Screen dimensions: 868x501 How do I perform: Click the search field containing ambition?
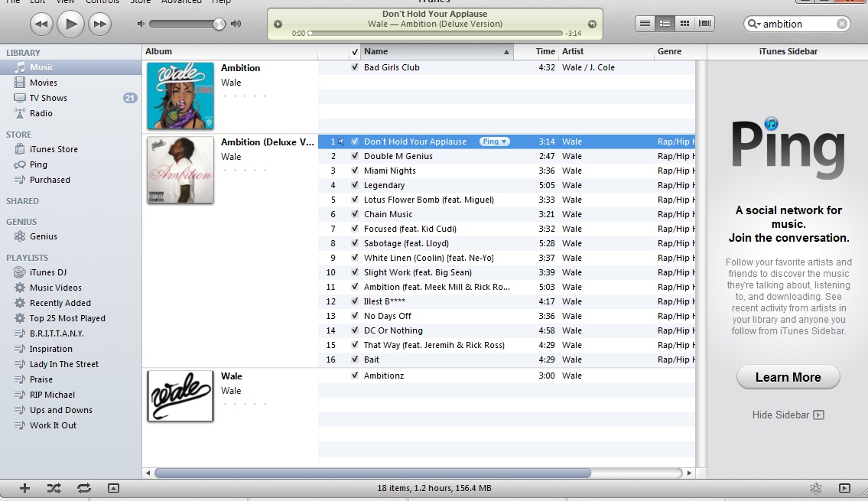pyautogui.click(x=797, y=24)
